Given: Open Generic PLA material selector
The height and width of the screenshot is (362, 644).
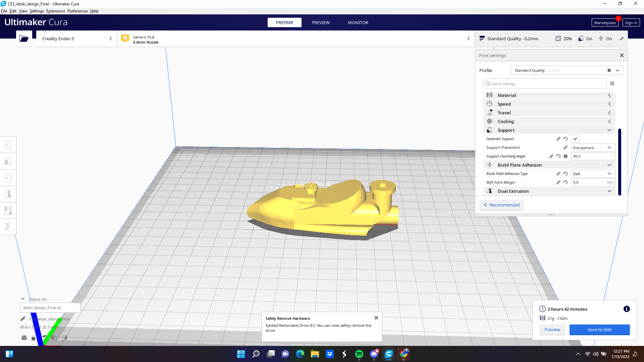Looking at the screenshot, I should click(296, 39).
